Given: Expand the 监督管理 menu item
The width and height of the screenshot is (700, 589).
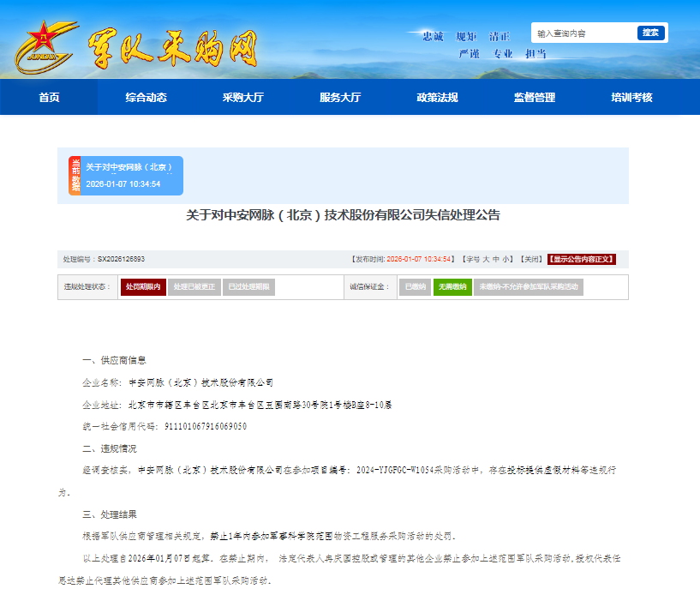Looking at the screenshot, I should (535, 98).
